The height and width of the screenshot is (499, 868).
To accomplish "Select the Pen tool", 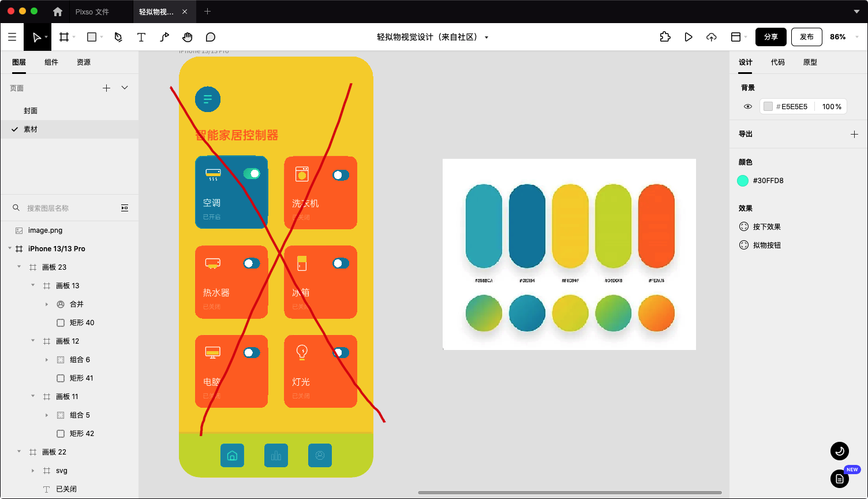I will (118, 37).
